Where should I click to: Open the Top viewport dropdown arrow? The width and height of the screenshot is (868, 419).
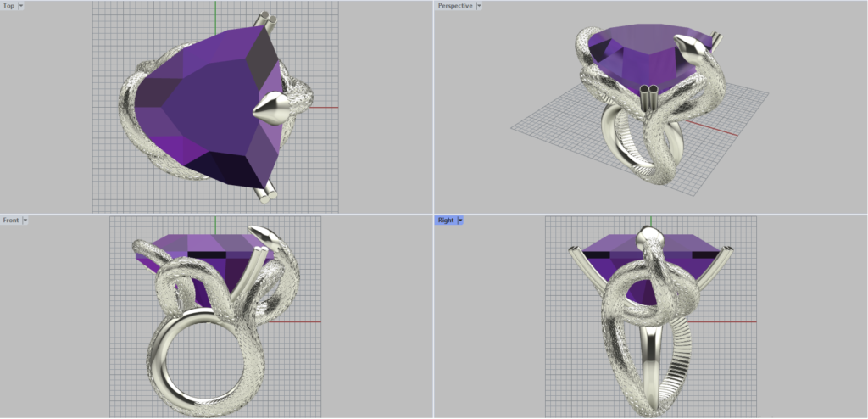point(21,6)
